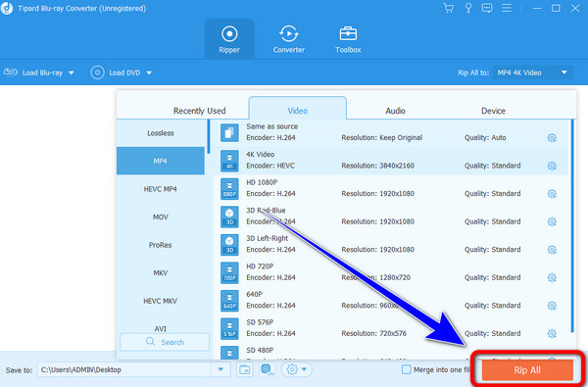This screenshot has width=588, height=387.
Task: Click the 'Quality: Auto' text
Action: click(485, 137)
